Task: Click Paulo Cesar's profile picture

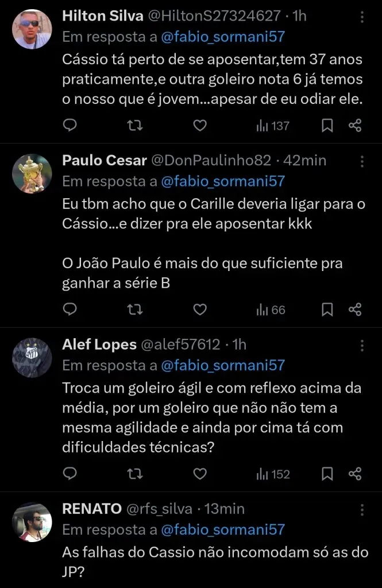Action: tap(32, 173)
